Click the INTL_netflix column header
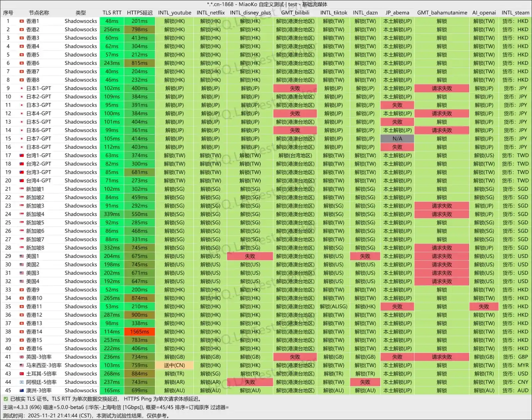 click(x=210, y=13)
